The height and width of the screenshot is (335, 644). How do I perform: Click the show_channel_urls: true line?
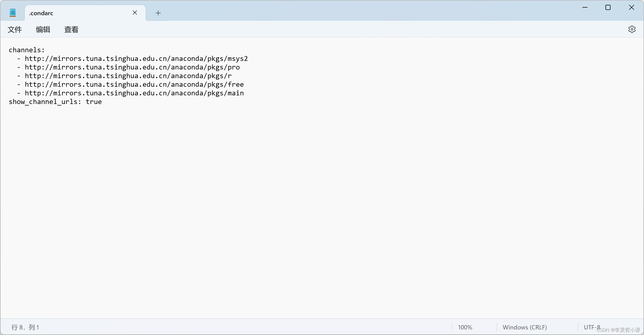[55, 102]
